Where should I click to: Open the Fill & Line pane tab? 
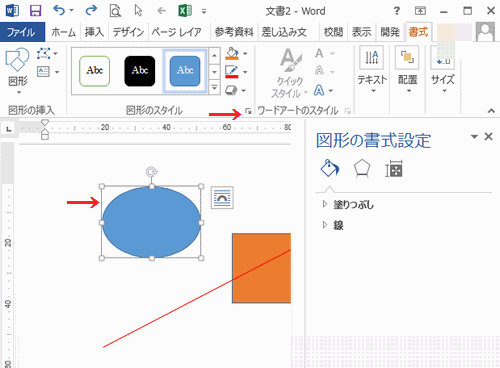(329, 168)
